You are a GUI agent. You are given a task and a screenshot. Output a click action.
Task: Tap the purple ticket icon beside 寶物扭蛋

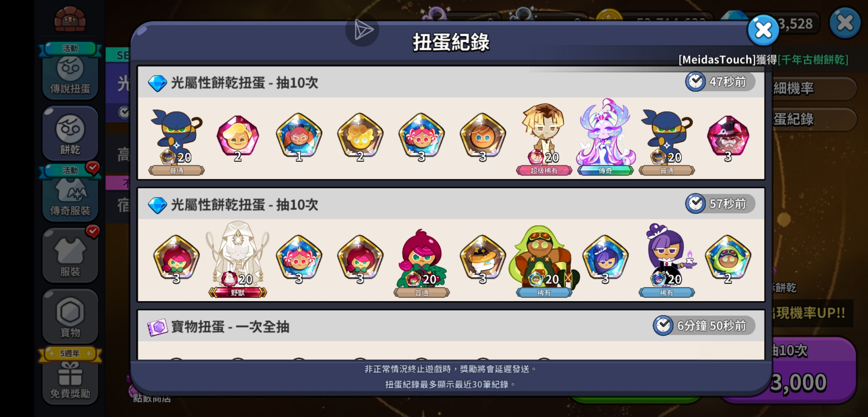(x=158, y=327)
